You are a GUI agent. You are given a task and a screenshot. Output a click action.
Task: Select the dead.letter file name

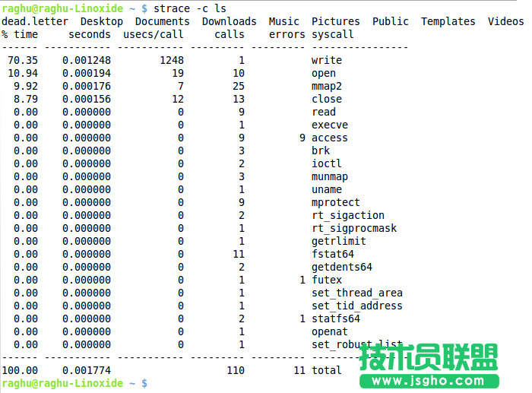35,21
